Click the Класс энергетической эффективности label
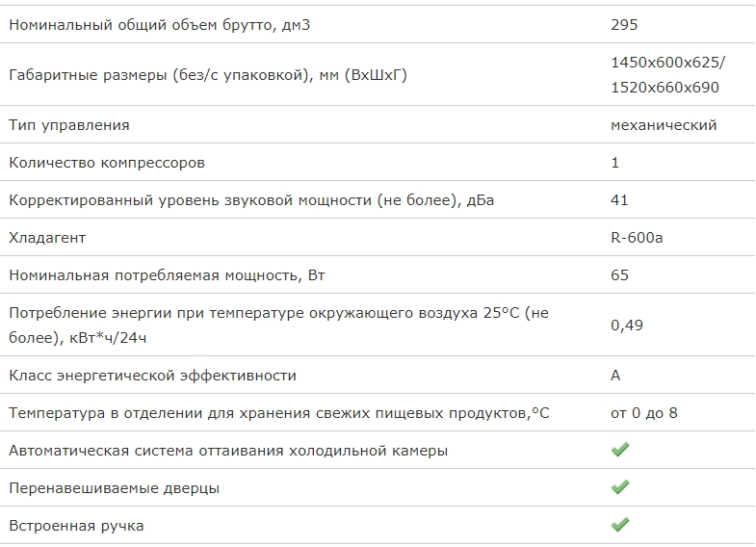 (x=153, y=376)
